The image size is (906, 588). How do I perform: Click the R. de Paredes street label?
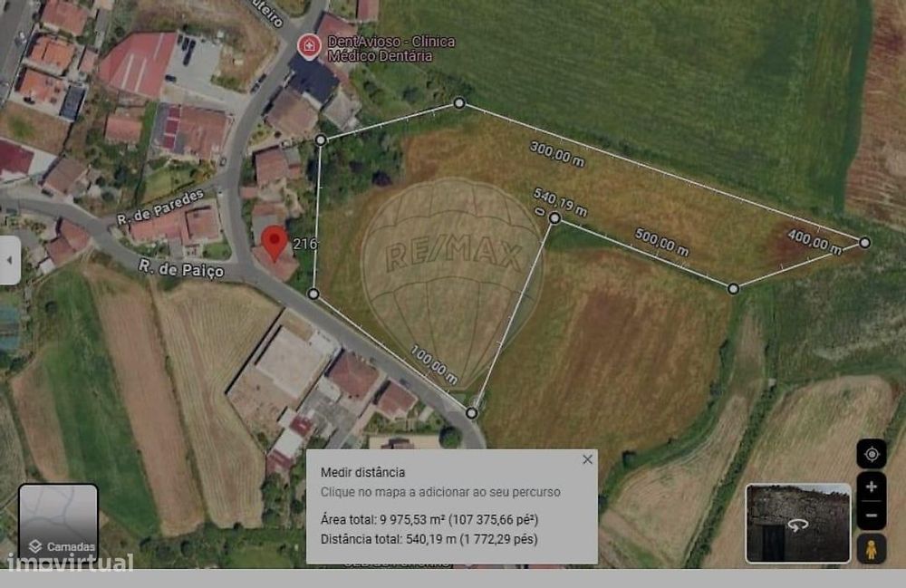click(x=160, y=207)
